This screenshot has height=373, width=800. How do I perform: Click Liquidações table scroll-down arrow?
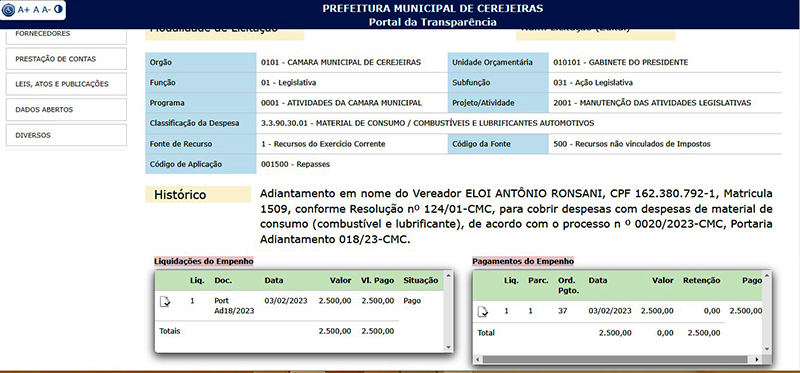(x=448, y=347)
